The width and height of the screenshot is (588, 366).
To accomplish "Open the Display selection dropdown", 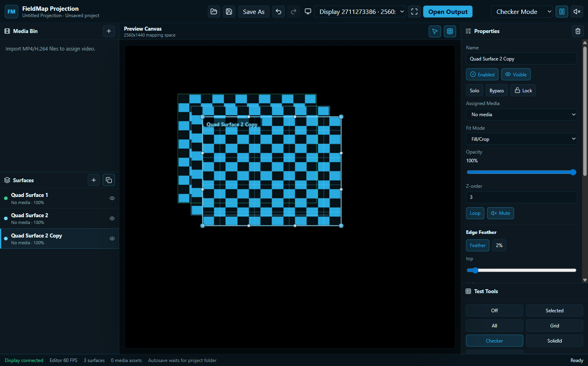I will pyautogui.click(x=360, y=12).
